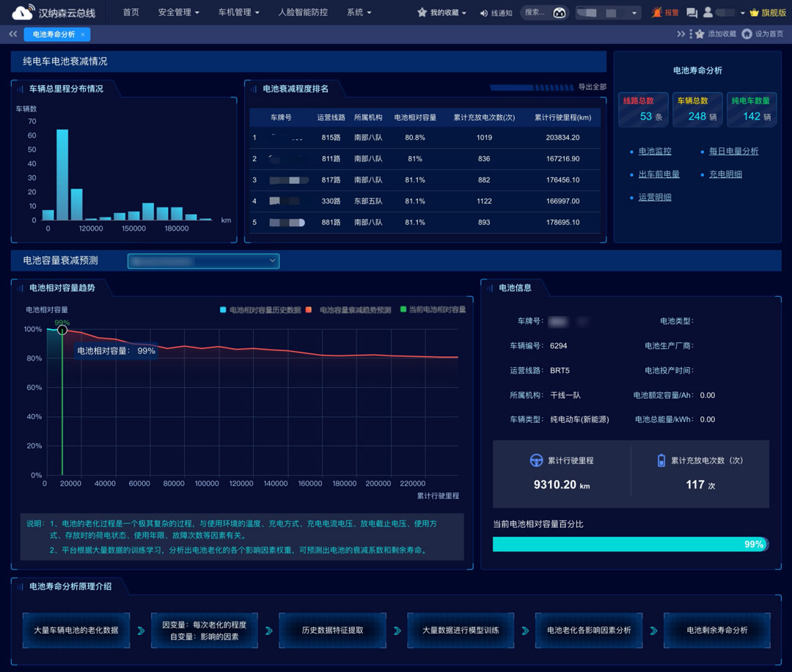Click the 电池老化各影响因素分析 step box

589,630
